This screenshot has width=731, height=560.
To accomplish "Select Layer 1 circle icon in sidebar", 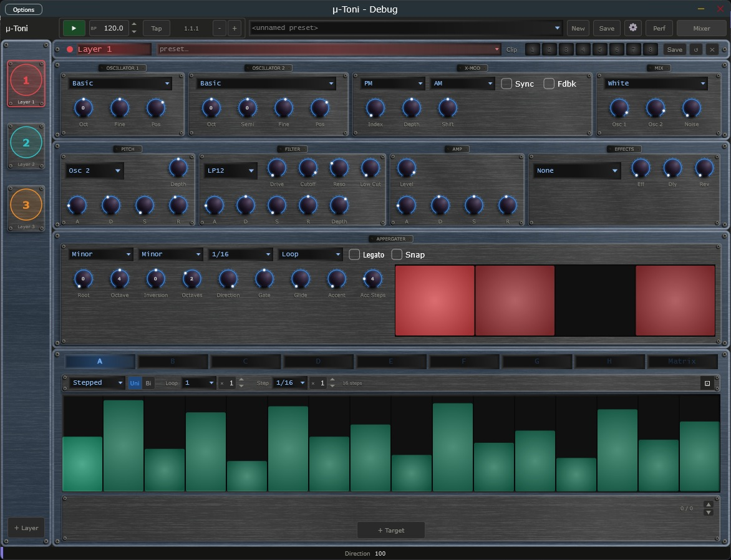I will pos(26,80).
